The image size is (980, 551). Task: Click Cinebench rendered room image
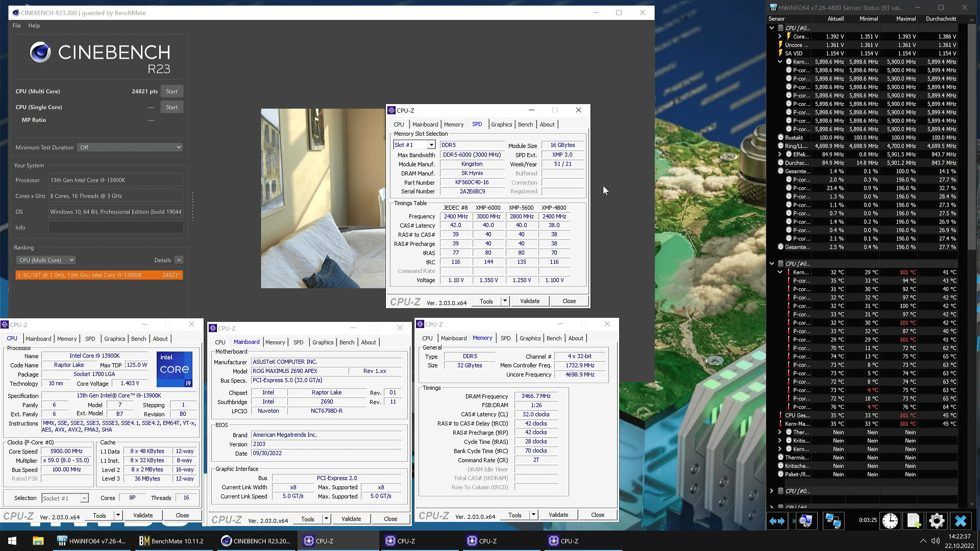pyautogui.click(x=323, y=198)
